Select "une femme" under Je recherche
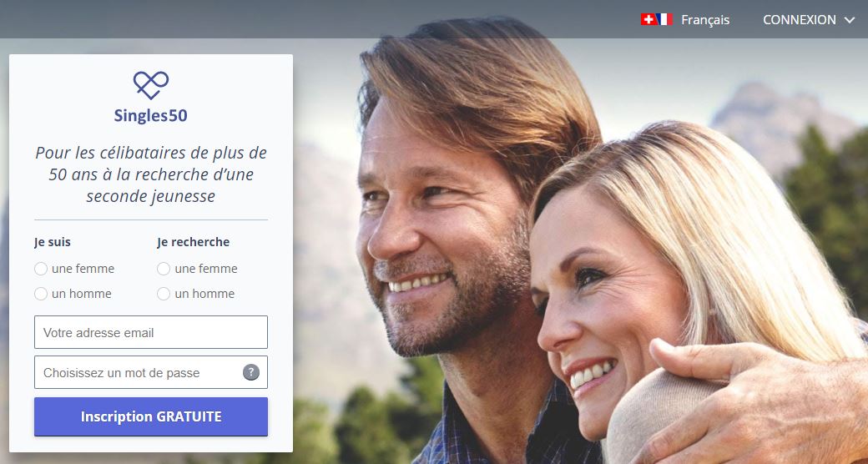 164,269
